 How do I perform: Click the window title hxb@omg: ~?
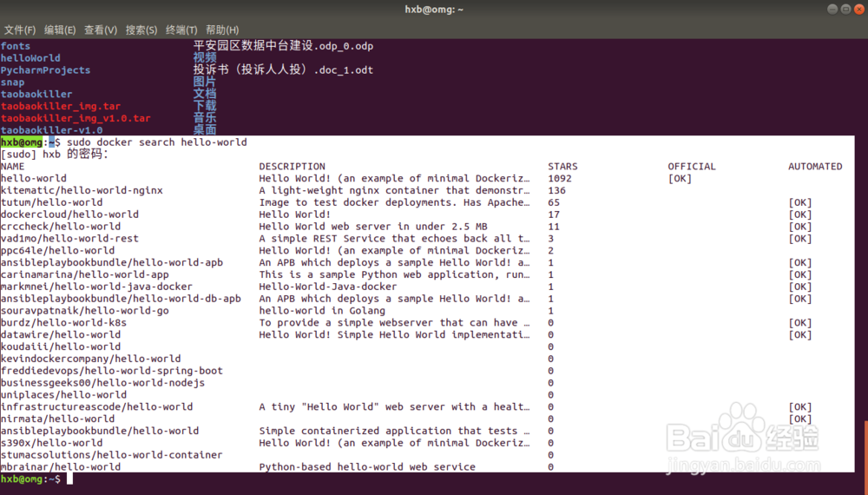point(434,10)
